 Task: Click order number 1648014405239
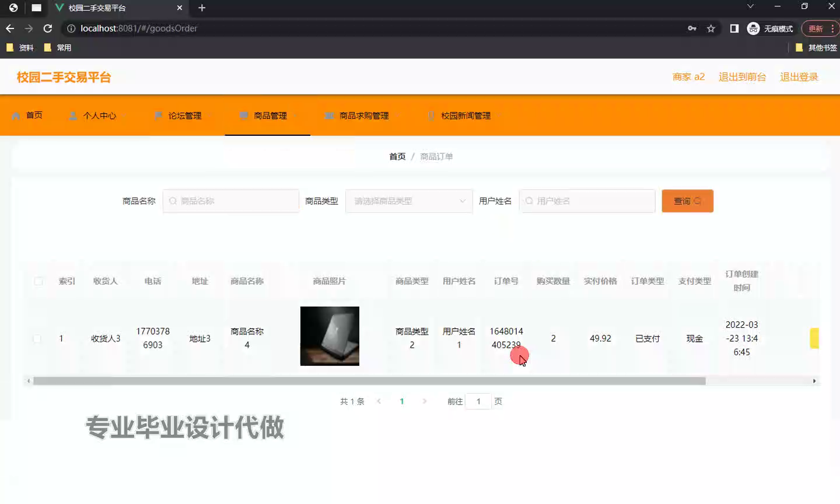(x=506, y=338)
